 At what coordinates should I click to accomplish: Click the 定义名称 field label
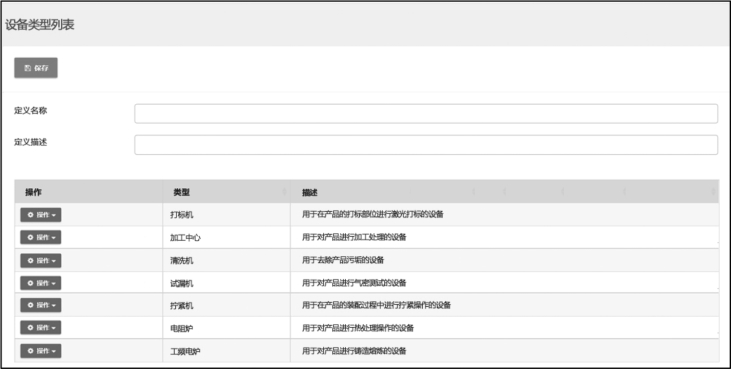point(31,111)
